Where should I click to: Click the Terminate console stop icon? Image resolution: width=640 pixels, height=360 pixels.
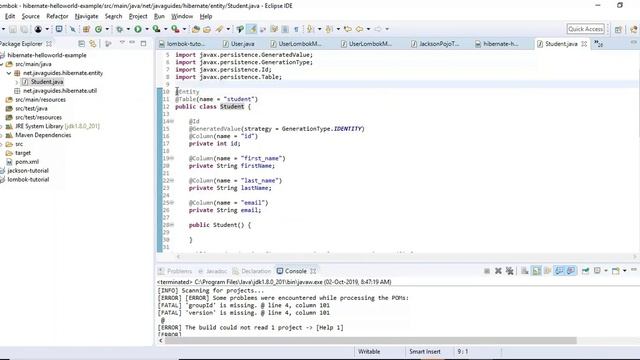(x=487, y=271)
